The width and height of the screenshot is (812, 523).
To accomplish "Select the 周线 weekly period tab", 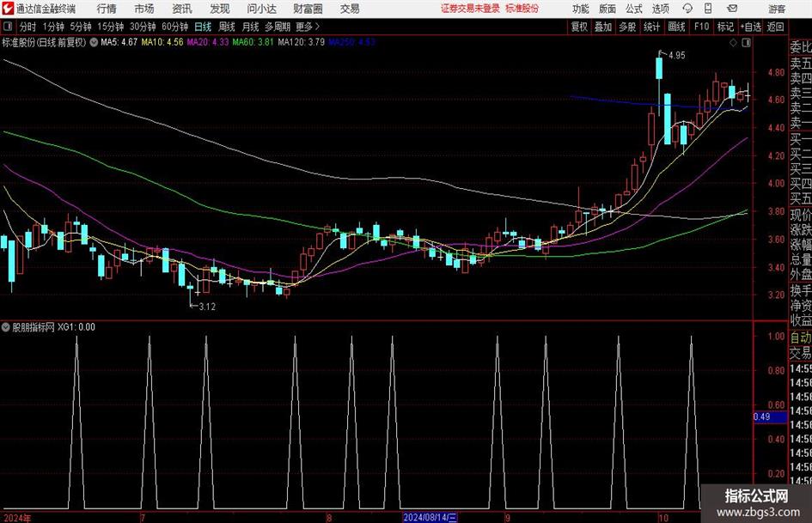I will (x=227, y=27).
